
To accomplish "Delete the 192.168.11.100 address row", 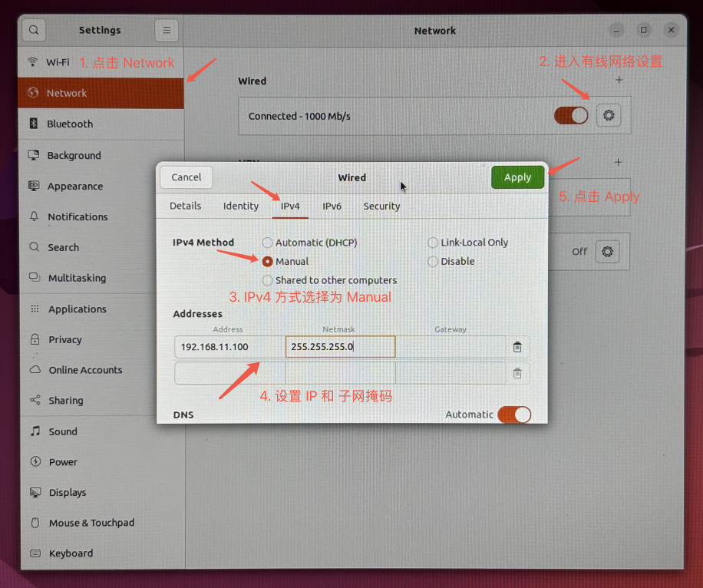I will point(517,347).
